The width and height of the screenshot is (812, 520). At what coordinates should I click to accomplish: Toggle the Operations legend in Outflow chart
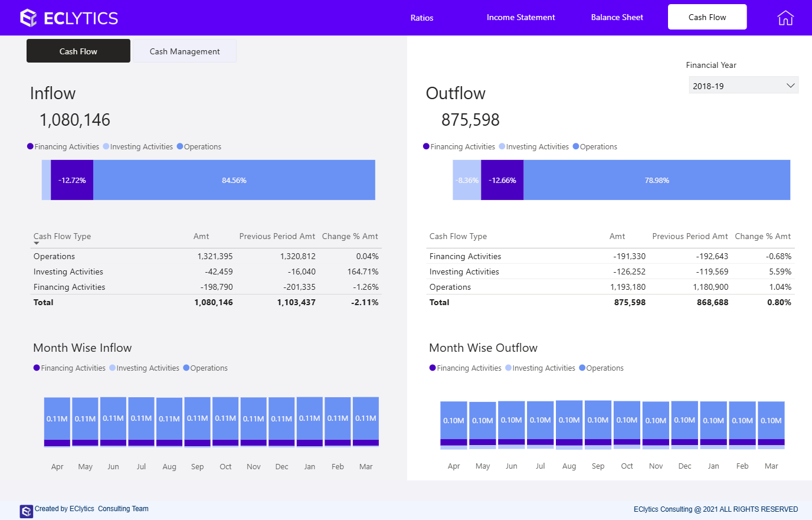coord(577,146)
